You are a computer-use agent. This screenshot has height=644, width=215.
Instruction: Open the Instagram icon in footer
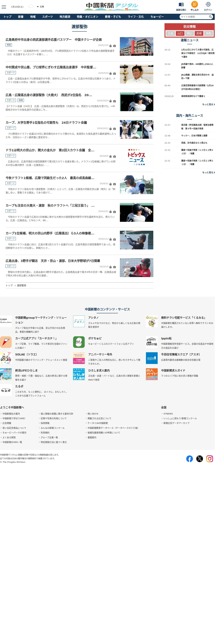[x=209, y=459]
